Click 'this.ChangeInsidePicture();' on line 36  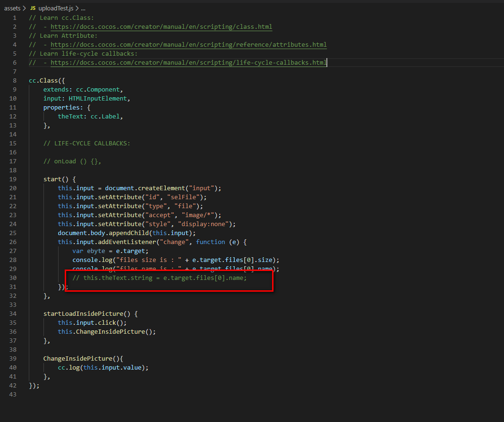(x=107, y=332)
